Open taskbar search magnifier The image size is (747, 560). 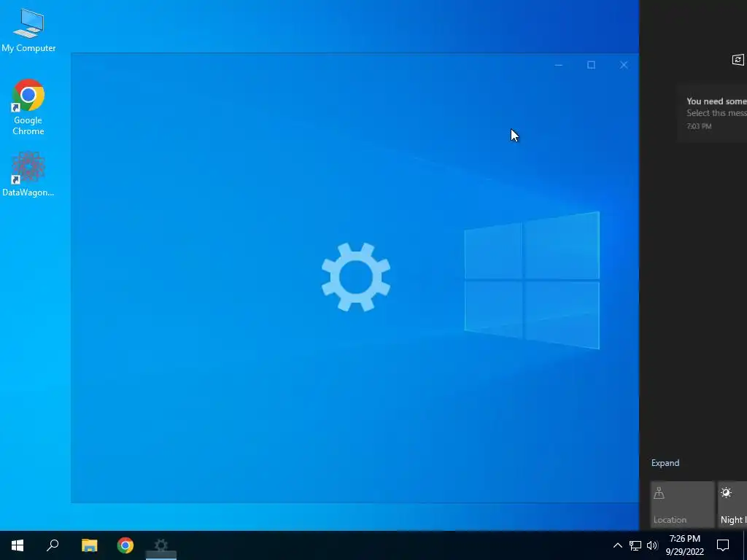(53, 545)
